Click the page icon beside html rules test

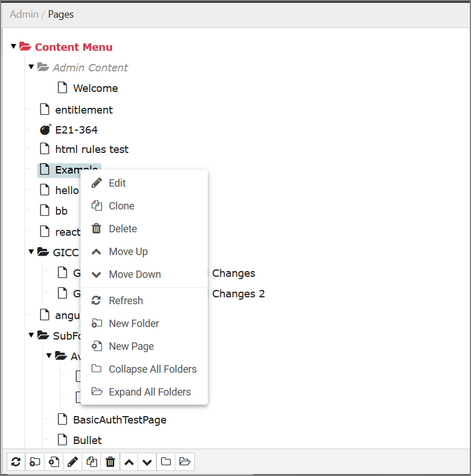[45, 149]
